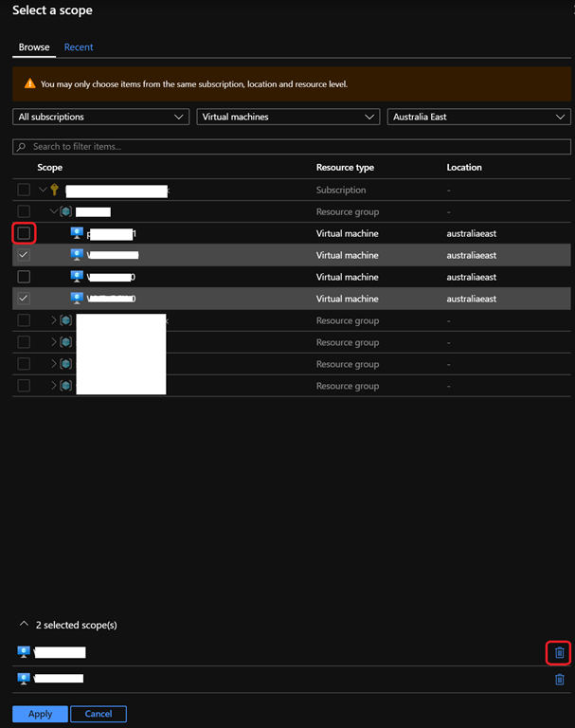Image resolution: width=575 pixels, height=728 pixels.
Task: Click the VM icon of the first selected scope
Action: click(24, 652)
